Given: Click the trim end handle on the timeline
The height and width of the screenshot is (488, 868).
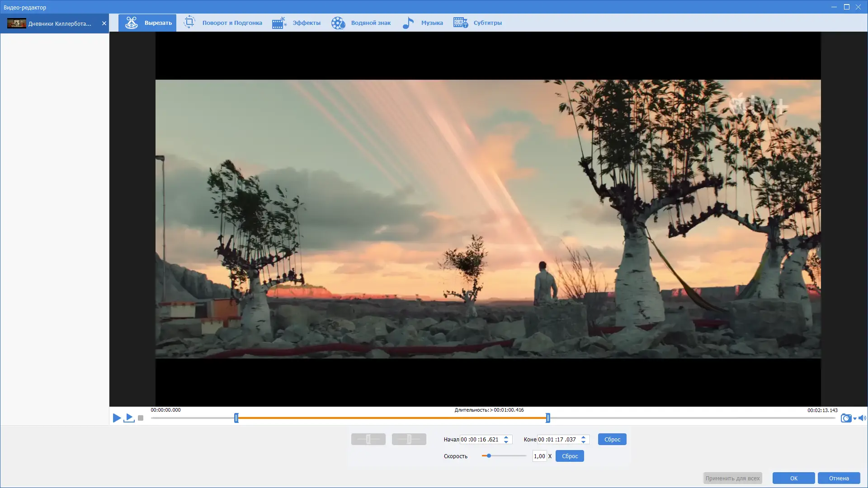Looking at the screenshot, I should [547, 418].
